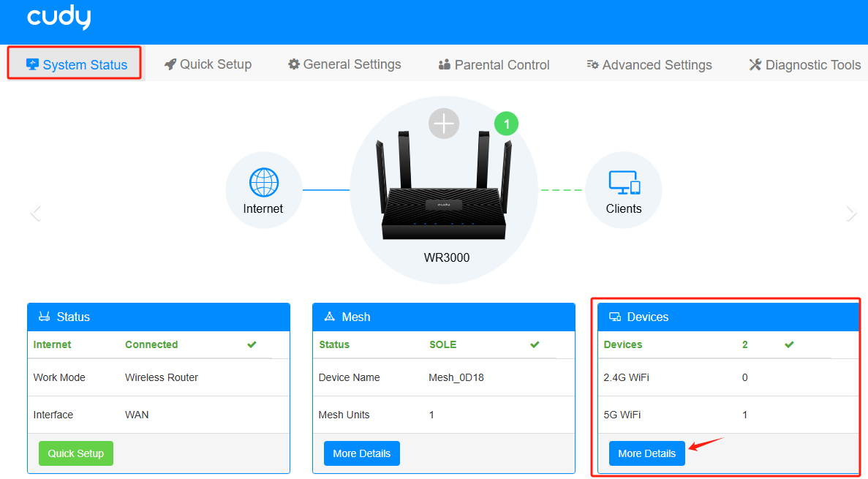Open Diagnostic Tools tab

coord(805,65)
